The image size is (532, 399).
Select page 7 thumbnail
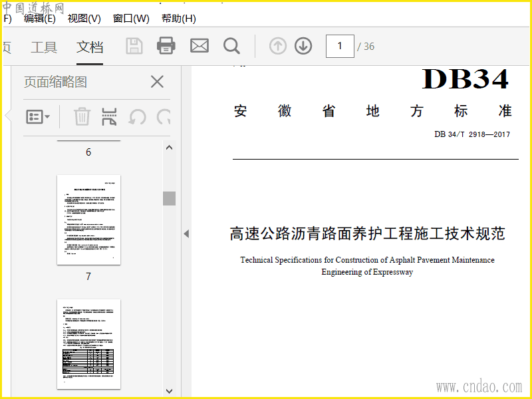[x=88, y=220]
